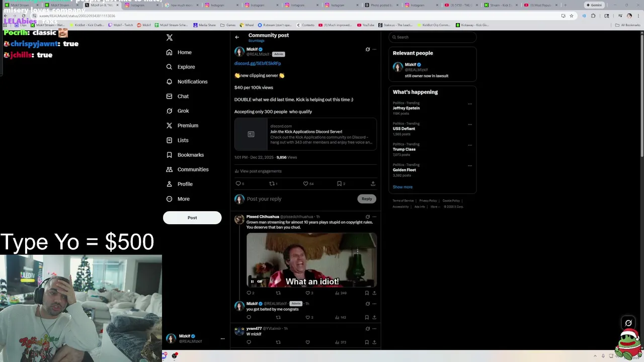Click the Post your reply field
The height and width of the screenshot is (362, 644).
click(x=300, y=199)
